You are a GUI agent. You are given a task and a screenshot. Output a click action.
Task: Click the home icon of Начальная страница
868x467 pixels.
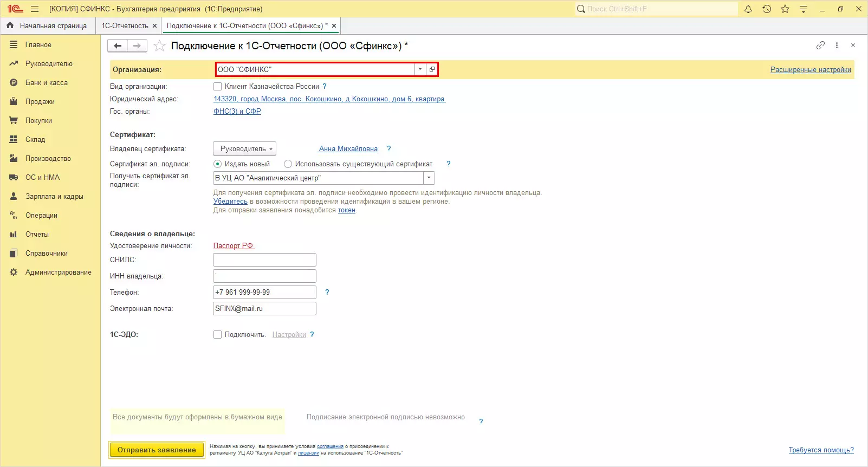pos(10,25)
